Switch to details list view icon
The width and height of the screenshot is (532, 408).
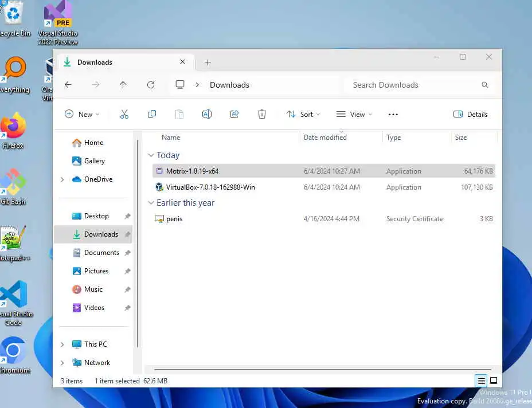(x=481, y=381)
